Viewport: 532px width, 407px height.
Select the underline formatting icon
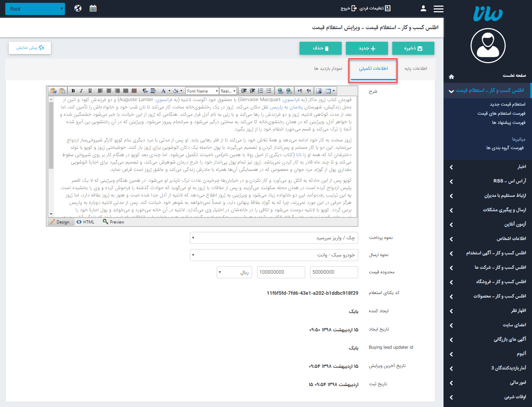pos(90,91)
